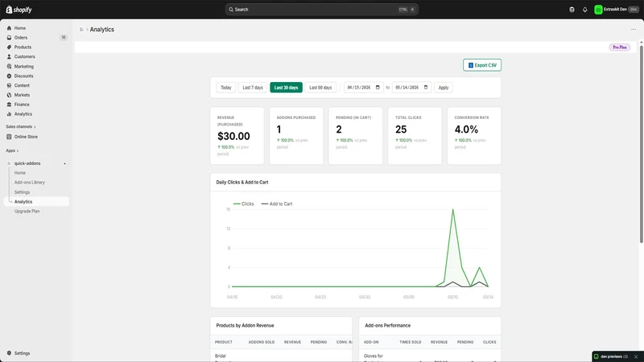Click the search magnifier icon
This screenshot has width=644, height=362.
point(231,10)
